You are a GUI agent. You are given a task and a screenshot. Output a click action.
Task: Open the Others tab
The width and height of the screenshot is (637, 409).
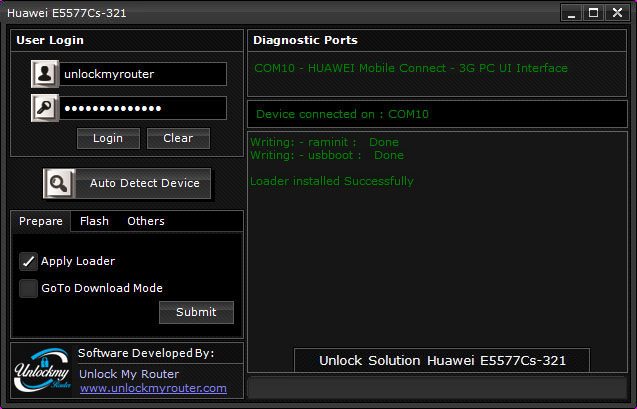[145, 221]
